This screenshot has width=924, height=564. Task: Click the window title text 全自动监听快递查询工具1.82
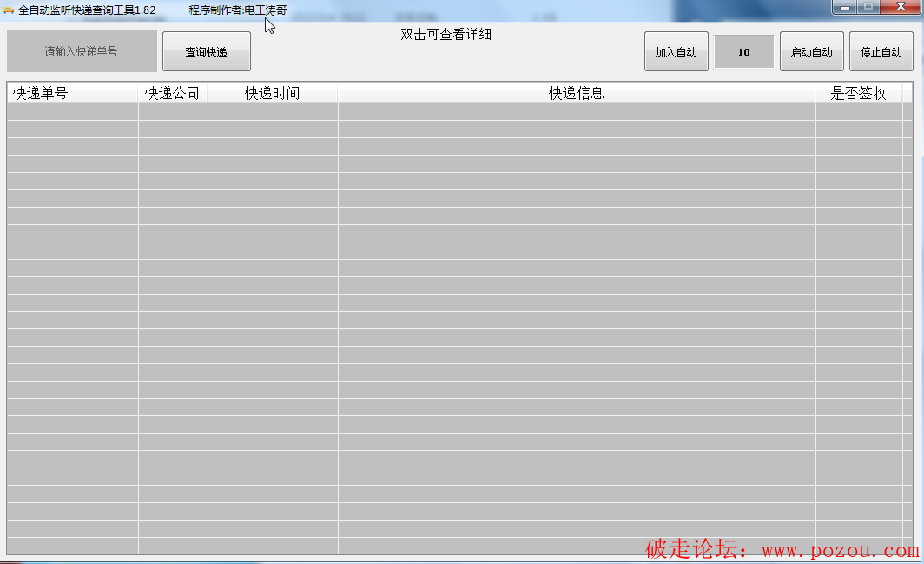tap(87, 10)
